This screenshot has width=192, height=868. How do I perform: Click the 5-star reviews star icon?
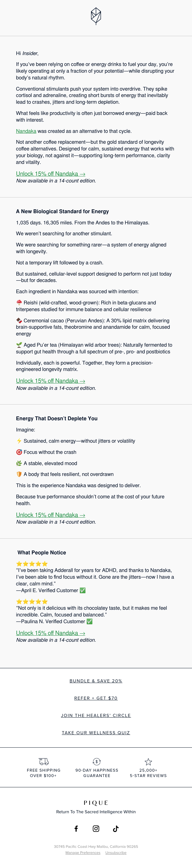click(148, 761)
